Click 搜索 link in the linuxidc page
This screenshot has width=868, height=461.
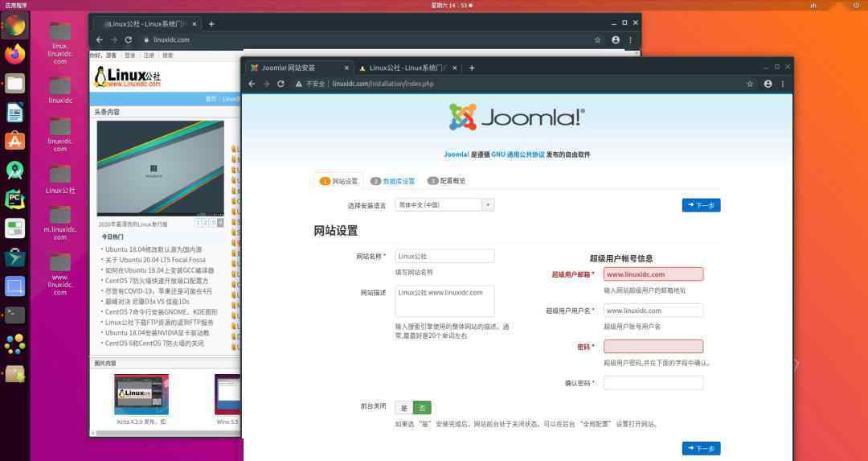[x=168, y=56]
